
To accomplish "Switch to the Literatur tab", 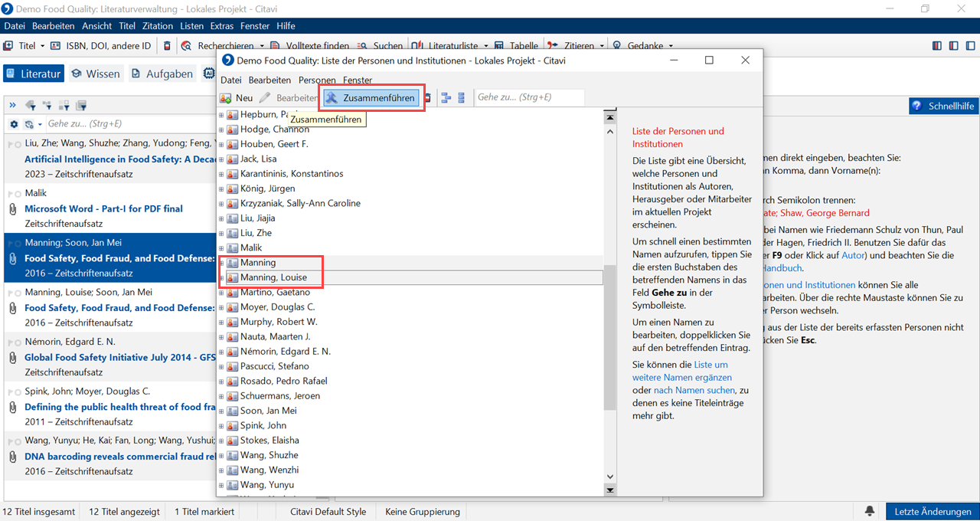I will point(34,74).
